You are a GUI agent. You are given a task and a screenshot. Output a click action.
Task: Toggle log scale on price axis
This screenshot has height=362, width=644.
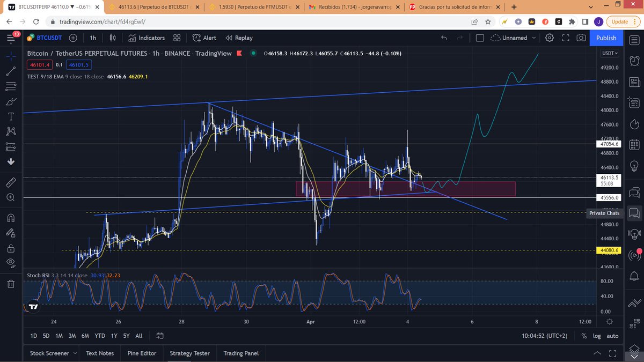tap(597, 336)
